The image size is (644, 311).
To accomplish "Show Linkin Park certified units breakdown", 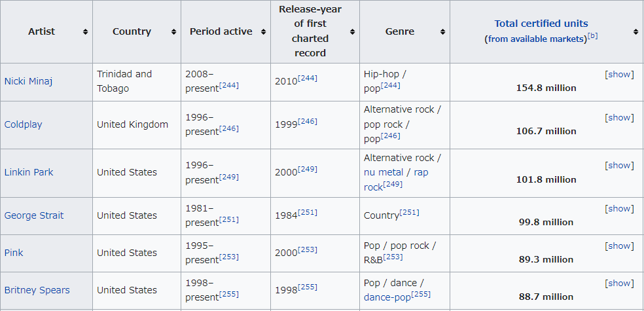I will pyautogui.click(x=619, y=166).
